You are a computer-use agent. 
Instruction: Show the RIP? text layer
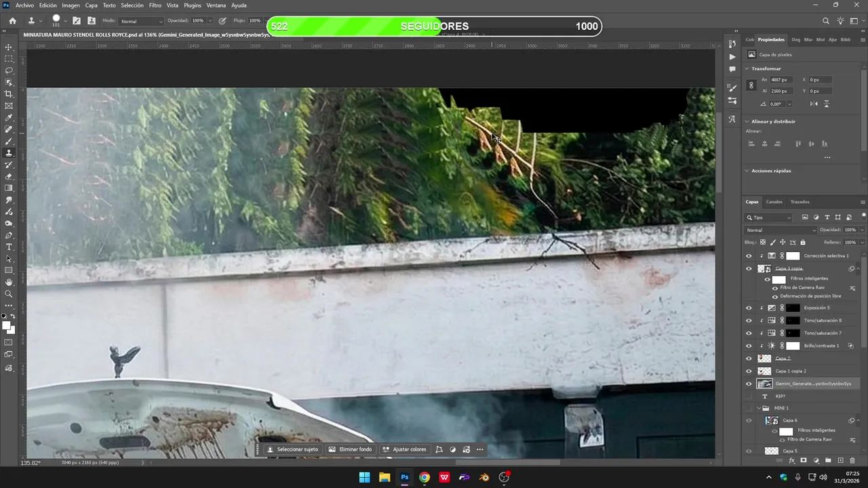point(749,396)
